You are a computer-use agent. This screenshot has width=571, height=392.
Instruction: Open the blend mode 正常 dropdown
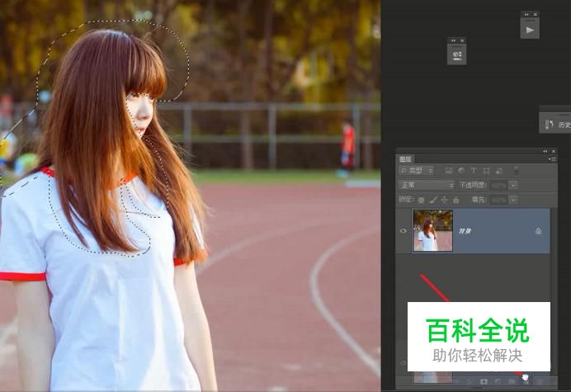point(427,185)
